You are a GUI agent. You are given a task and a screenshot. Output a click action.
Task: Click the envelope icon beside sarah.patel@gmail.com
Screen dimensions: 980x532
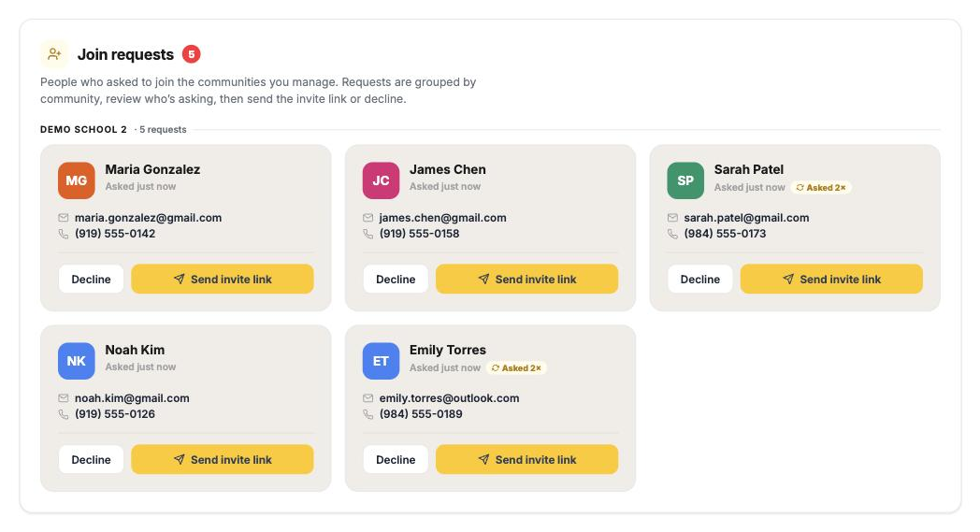click(672, 218)
